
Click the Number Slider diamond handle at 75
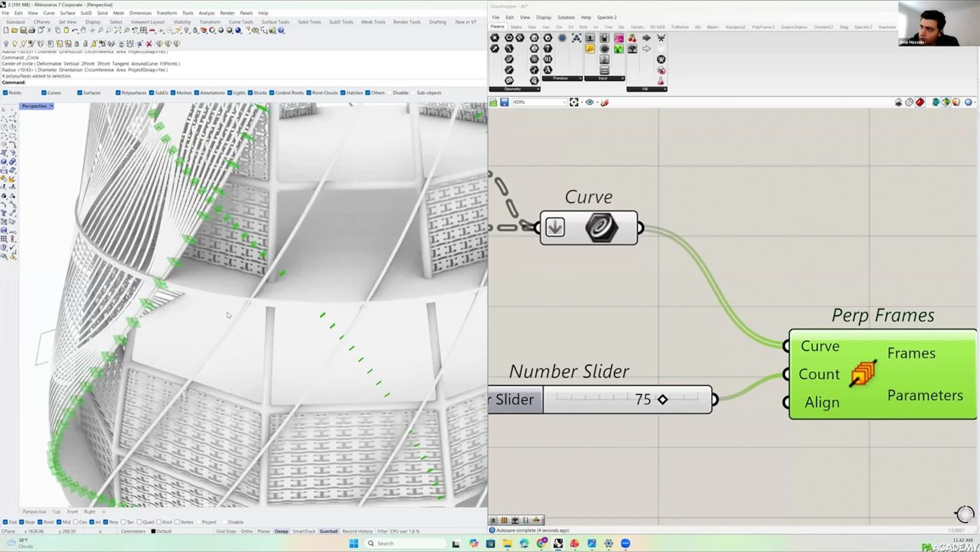click(663, 400)
